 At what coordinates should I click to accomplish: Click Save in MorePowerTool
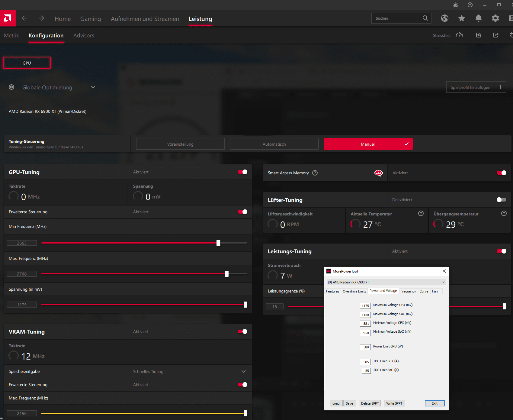[x=349, y=403]
